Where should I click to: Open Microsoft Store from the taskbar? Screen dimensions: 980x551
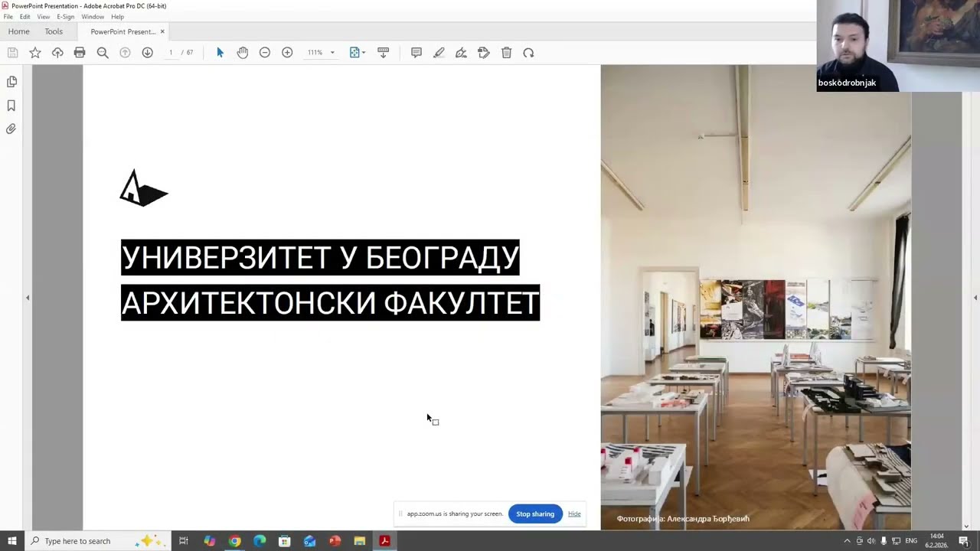pos(284,541)
